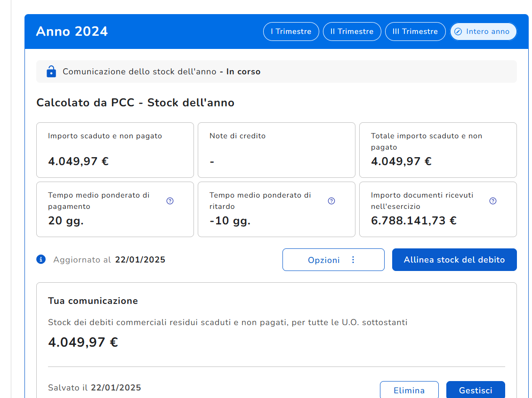This screenshot has height=398, width=532.
Task: Click the Elimina button
Action: [x=409, y=390]
